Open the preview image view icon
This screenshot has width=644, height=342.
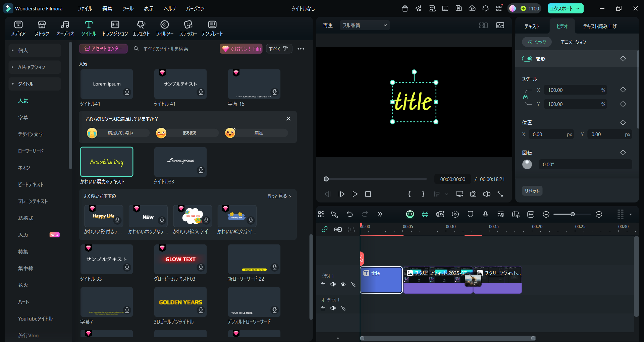pos(500,25)
